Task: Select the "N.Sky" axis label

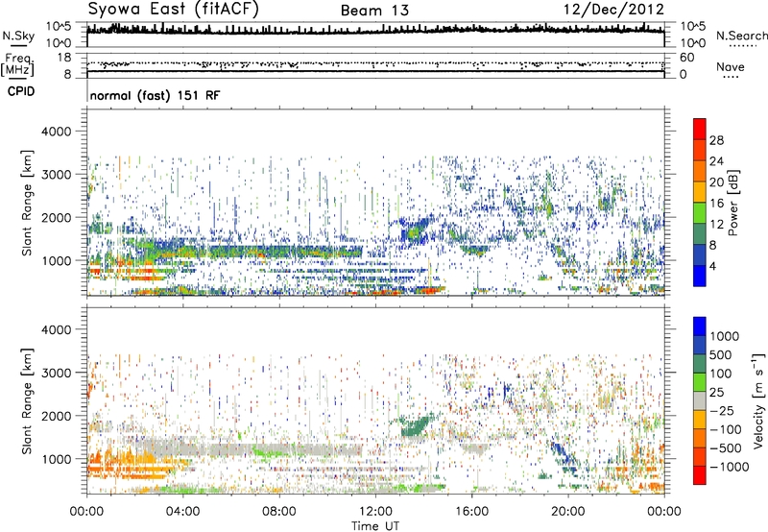Action: (x=18, y=36)
